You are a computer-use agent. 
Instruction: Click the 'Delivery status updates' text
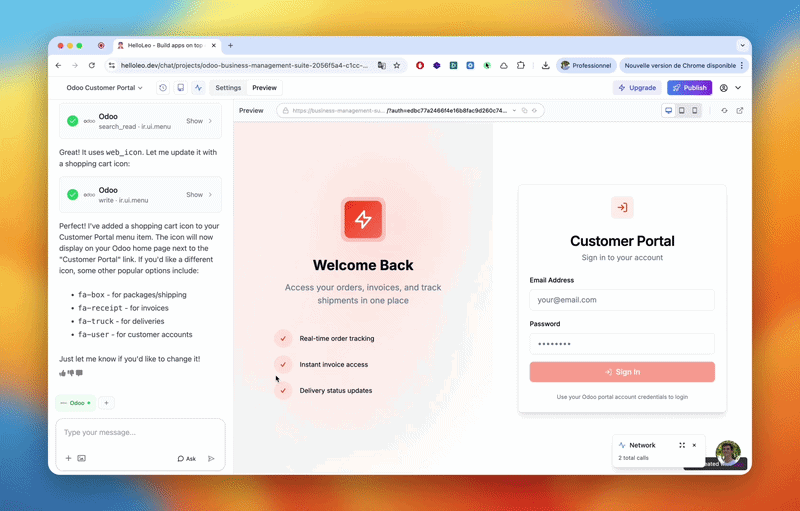pos(336,391)
